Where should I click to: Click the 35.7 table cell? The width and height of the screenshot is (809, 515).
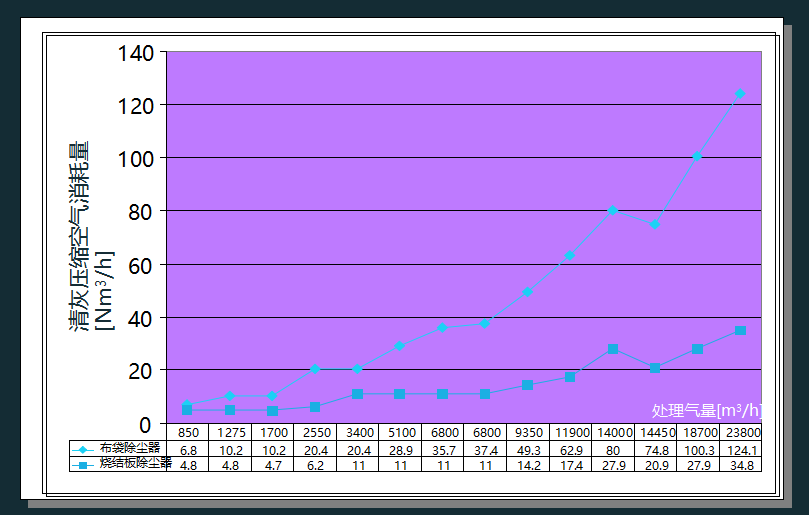pyautogui.click(x=443, y=450)
